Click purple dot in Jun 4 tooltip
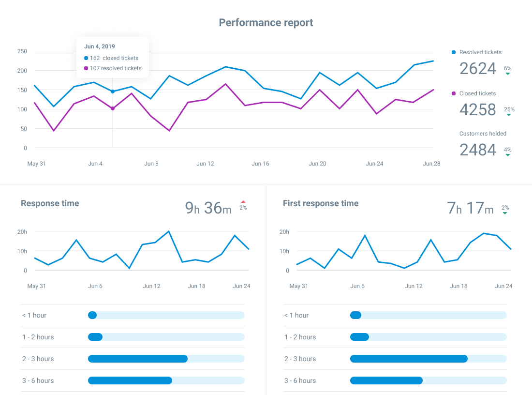Image resolution: width=532 pixels, height=411 pixels. 86,68
